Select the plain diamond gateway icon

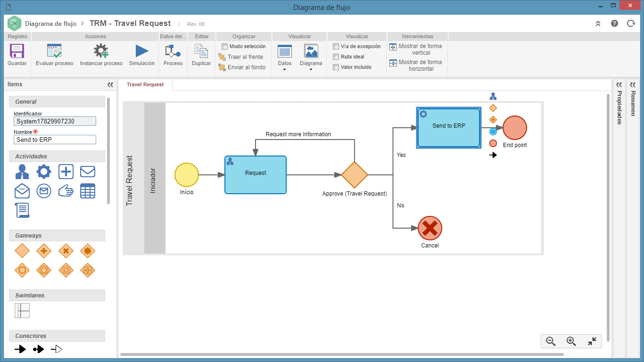[22, 251]
